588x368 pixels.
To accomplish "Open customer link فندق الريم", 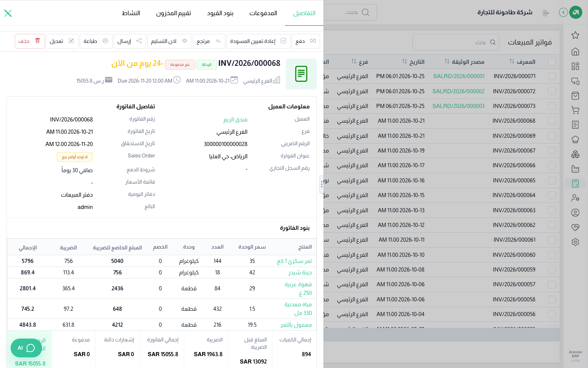I will pyautogui.click(x=235, y=119).
